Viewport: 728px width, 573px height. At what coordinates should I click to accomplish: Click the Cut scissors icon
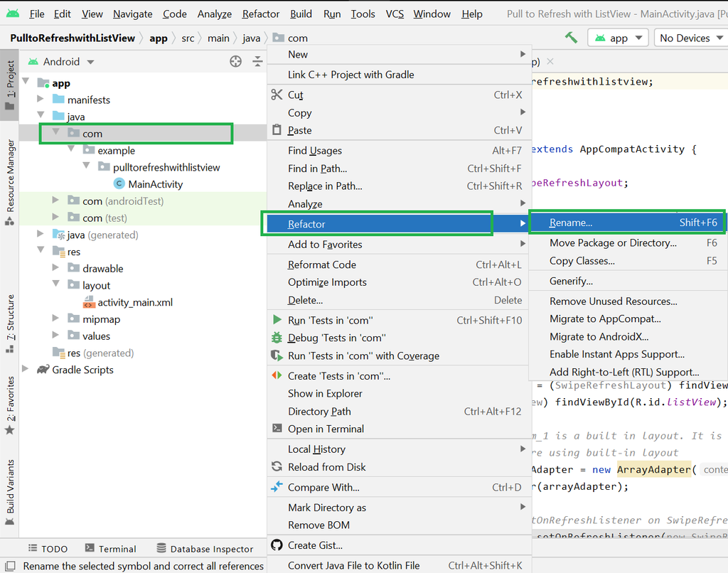point(277,95)
